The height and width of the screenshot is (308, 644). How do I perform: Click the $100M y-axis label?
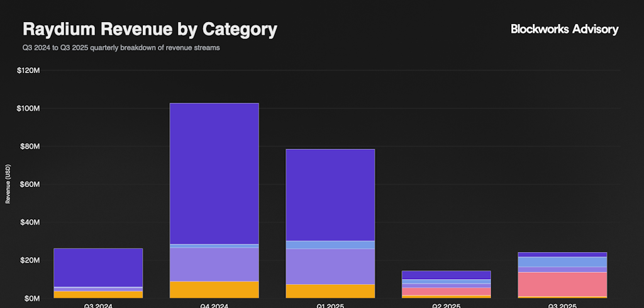28,108
